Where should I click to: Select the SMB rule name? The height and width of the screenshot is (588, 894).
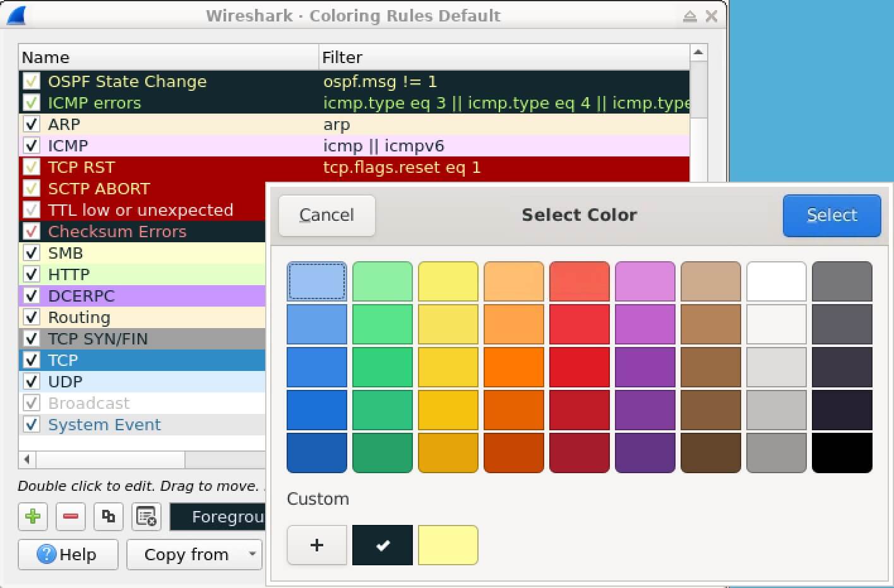click(66, 253)
